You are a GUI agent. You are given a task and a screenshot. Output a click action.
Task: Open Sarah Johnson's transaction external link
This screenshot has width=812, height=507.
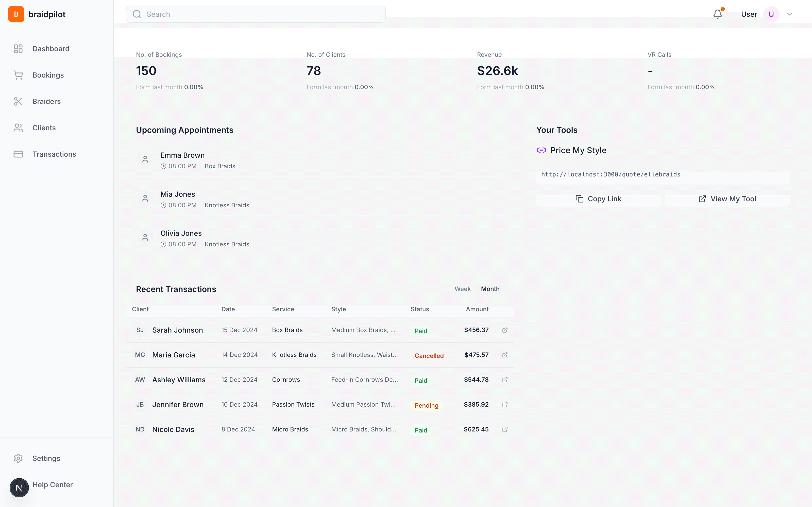pos(505,330)
